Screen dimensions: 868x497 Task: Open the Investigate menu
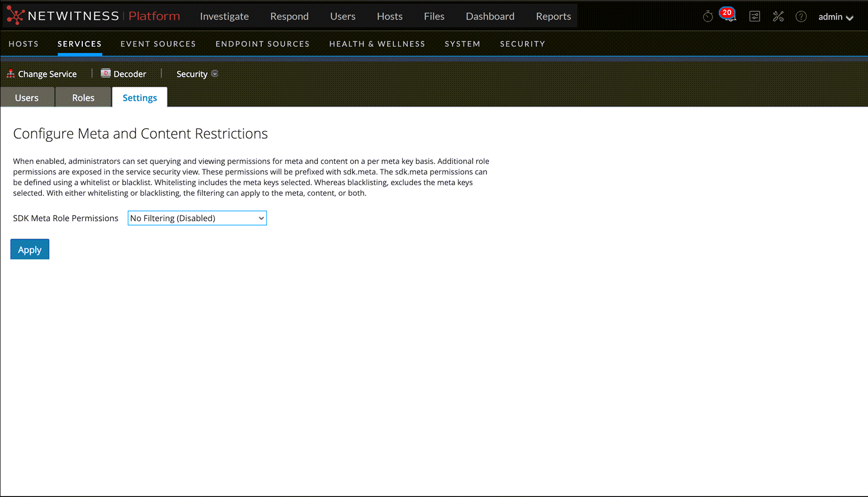pyautogui.click(x=224, y=16)
